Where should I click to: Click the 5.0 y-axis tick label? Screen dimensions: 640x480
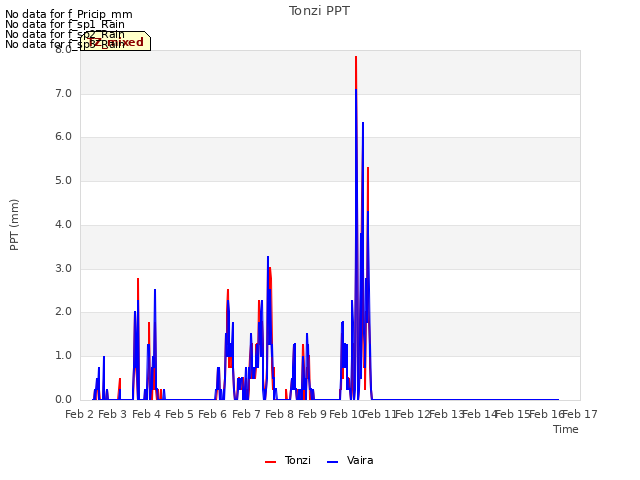coord(63,181)
